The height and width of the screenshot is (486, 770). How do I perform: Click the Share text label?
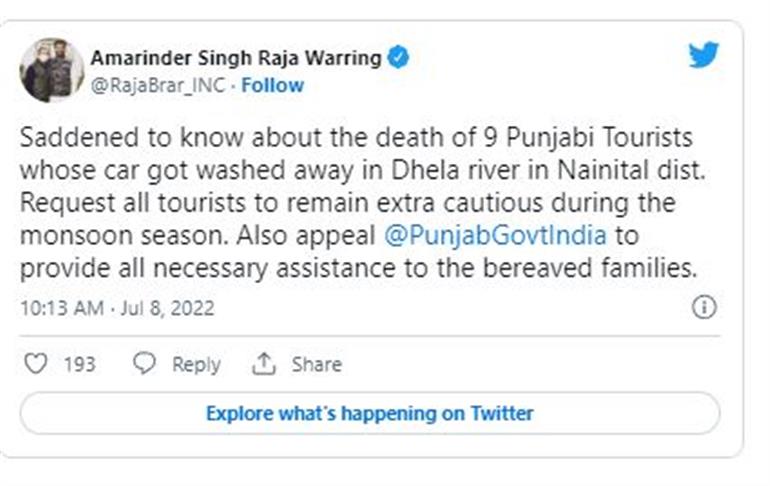pos(316,365)
